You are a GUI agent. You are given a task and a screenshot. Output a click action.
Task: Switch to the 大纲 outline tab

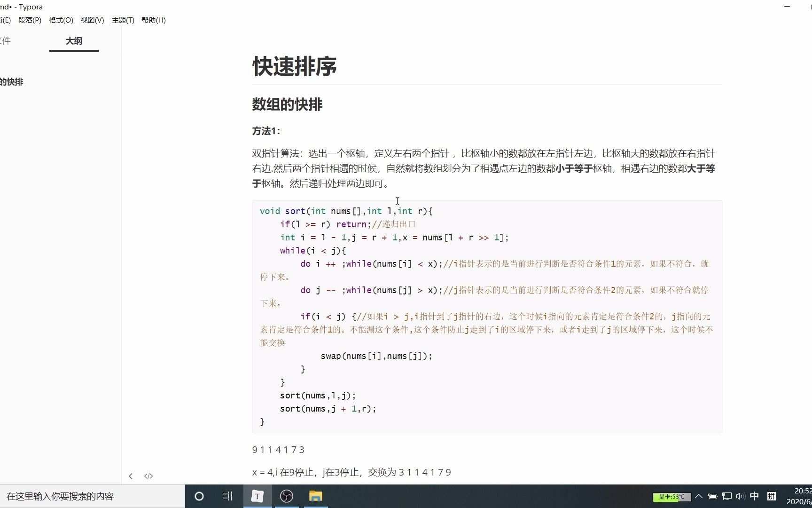pos(74,41)
